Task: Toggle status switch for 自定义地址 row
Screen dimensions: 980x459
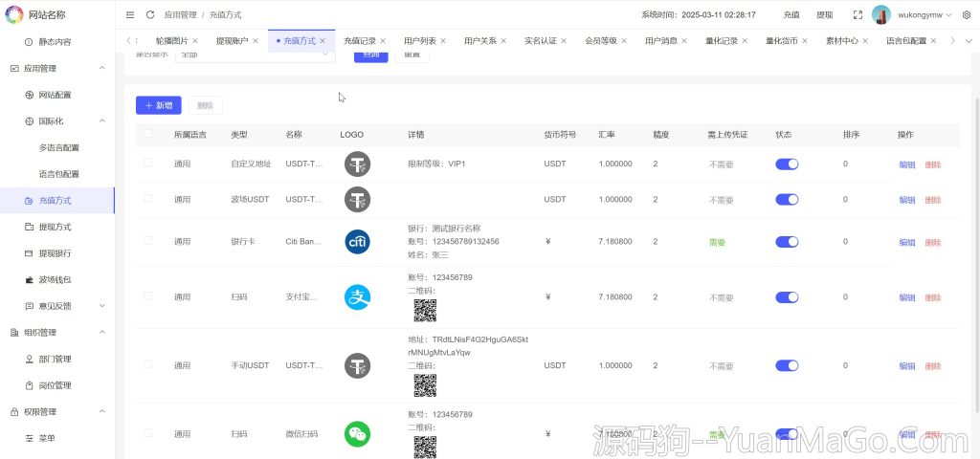Action: pos(787,164)
